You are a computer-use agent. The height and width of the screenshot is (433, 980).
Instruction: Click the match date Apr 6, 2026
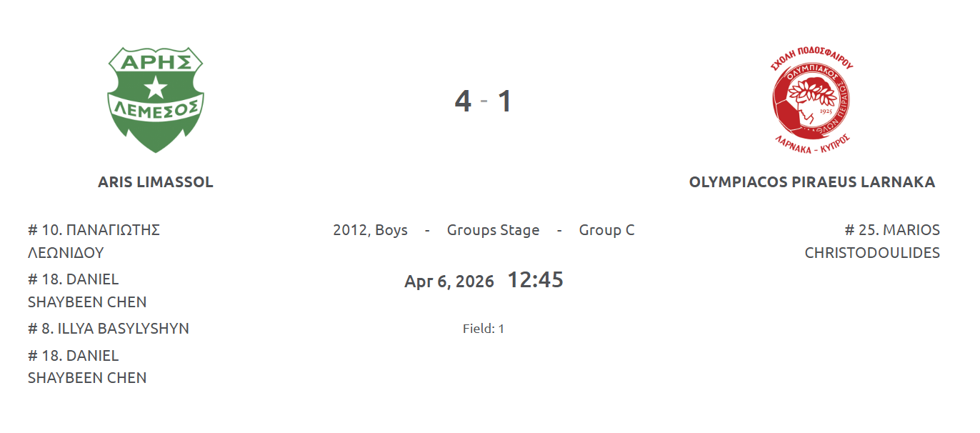pos(449,282)
